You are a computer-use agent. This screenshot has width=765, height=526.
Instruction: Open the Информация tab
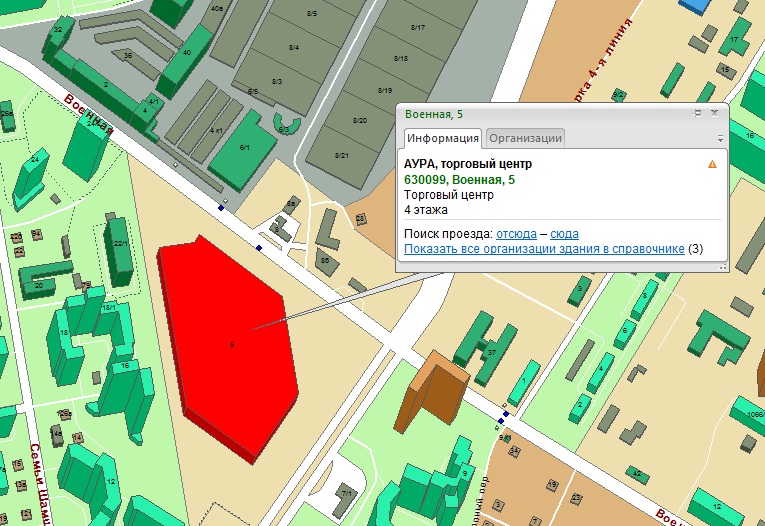443,138
